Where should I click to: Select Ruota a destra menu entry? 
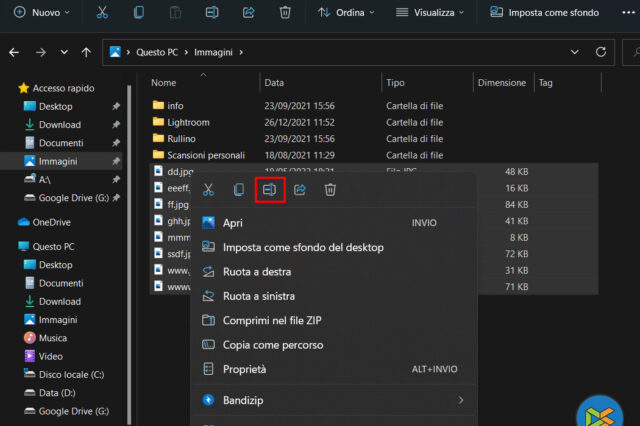click(257, 272)
